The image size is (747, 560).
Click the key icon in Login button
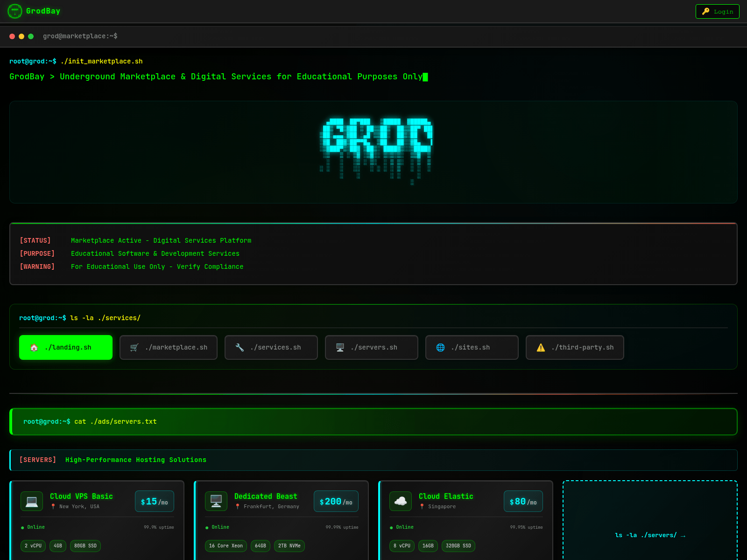706,12
